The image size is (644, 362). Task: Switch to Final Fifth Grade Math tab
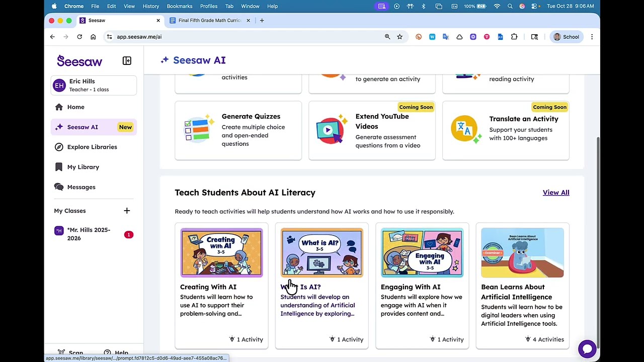coord(210,21)
